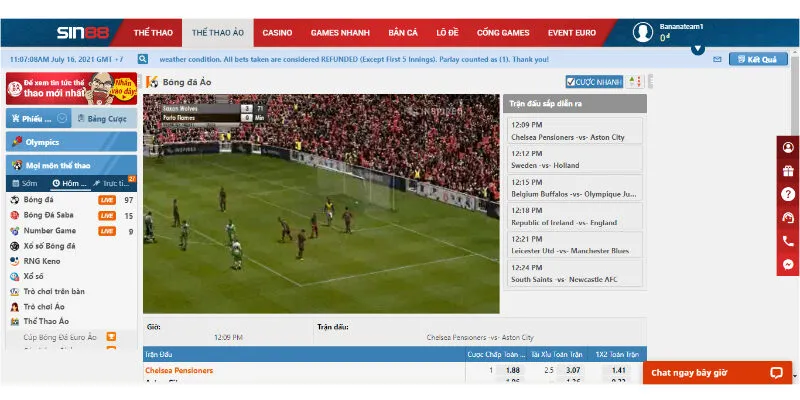The width and height of the screenshot is (800, 400).
Task: Open RNG Keno row
Action: 71,261
